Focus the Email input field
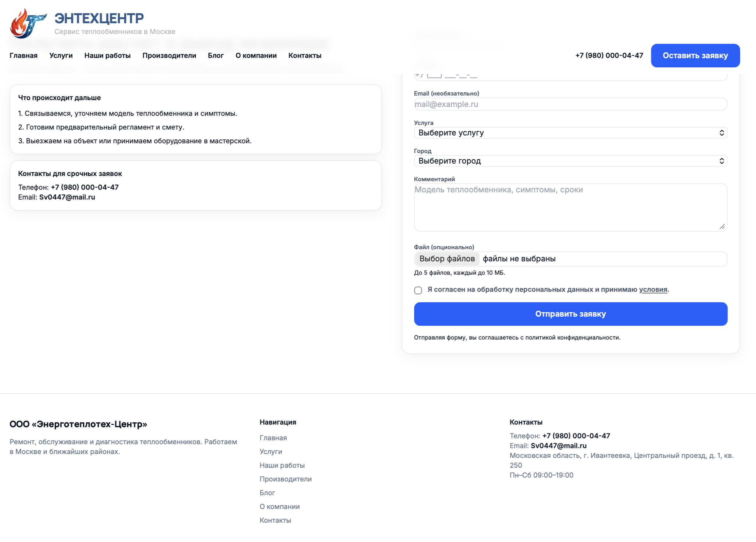The image size is (756, 542). click(x=570, y=104)
